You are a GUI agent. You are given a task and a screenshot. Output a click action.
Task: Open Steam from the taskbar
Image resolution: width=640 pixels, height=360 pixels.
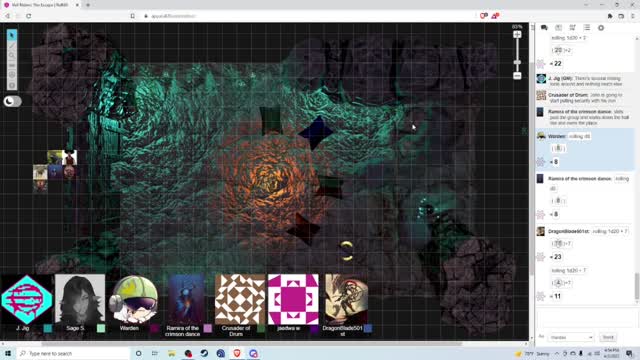coord(204,353)
